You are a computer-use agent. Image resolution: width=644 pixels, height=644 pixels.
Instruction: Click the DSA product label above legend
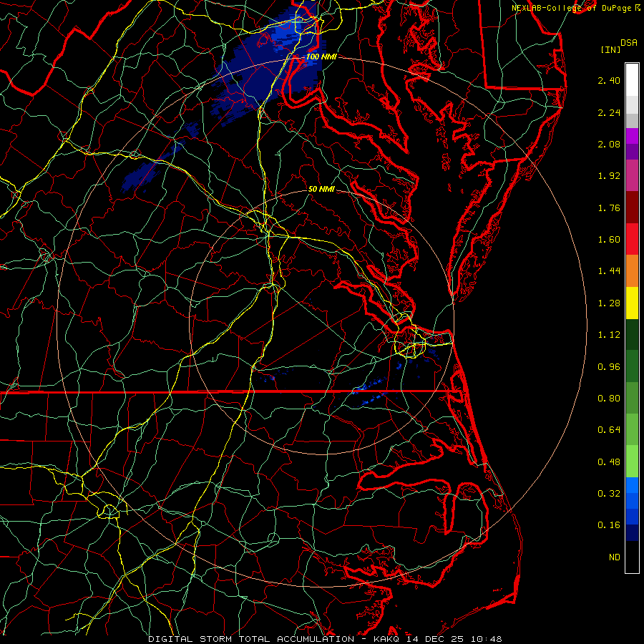pyautogui.click(x=629, y=42)
